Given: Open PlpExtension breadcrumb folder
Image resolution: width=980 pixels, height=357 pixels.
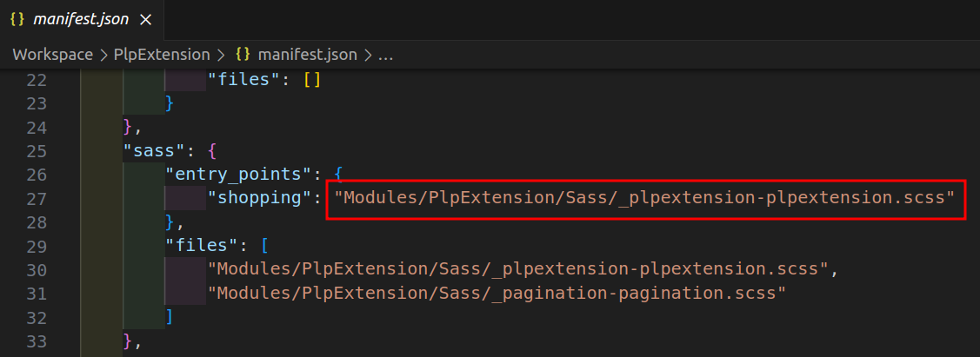Looking at the screenshot, I should pos(162,55).
